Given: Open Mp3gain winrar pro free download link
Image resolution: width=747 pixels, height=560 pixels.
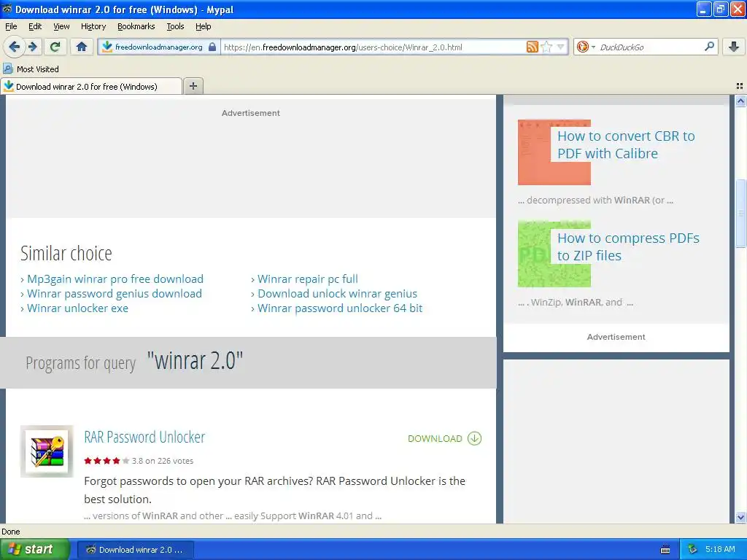Looking at the screenshot, I should pyautogui.click(x=115, y=279).
